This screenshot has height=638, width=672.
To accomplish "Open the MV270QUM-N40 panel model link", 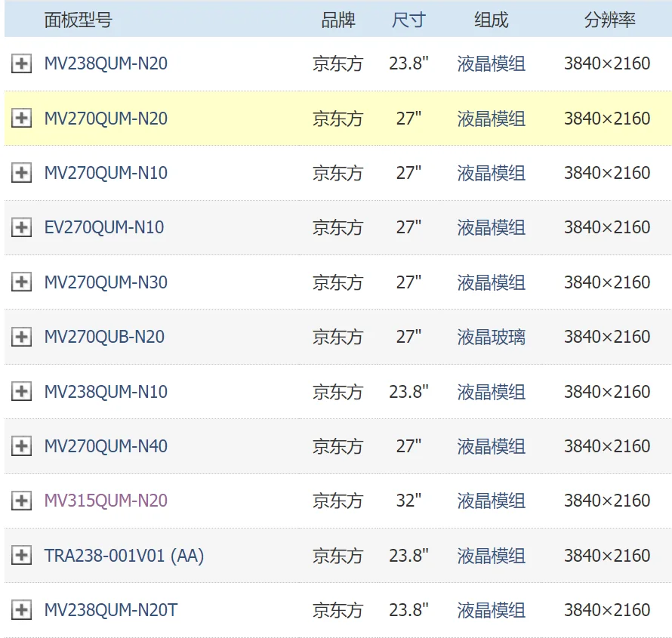I will coord(106,446).
